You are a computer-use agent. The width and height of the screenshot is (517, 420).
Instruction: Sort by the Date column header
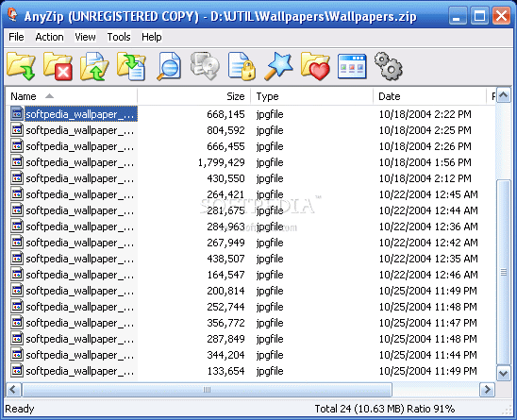coord(430,96)
